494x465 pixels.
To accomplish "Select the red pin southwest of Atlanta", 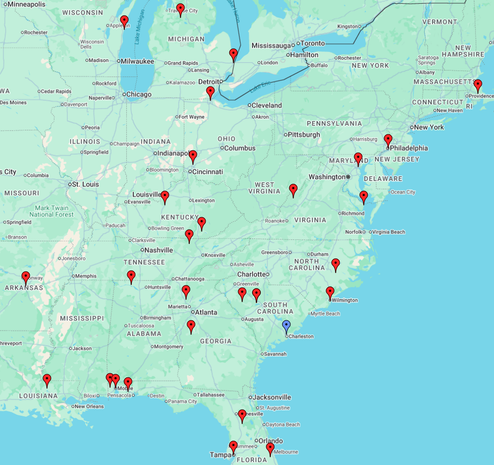I will point(191,327).
